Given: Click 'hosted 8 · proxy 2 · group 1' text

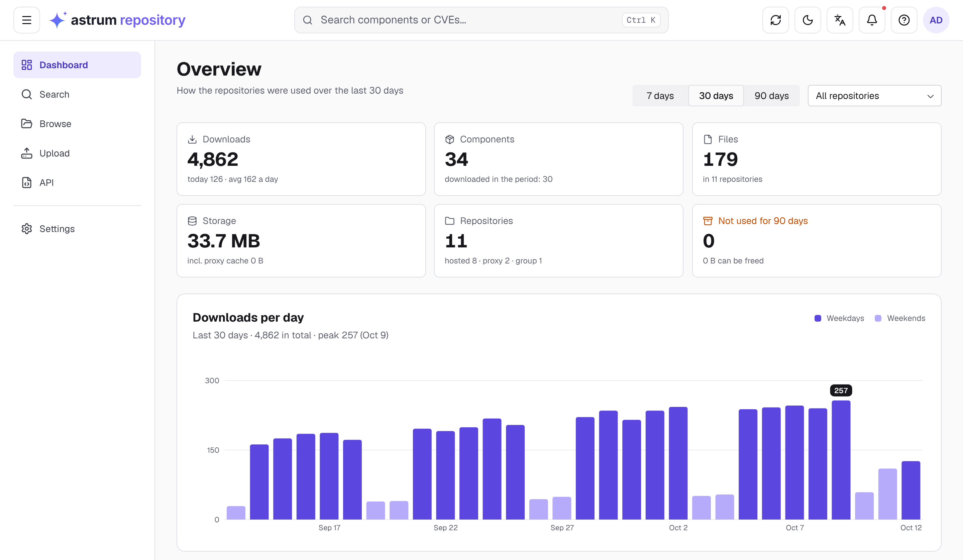Looking at the screenshot, I should (493, 260).
